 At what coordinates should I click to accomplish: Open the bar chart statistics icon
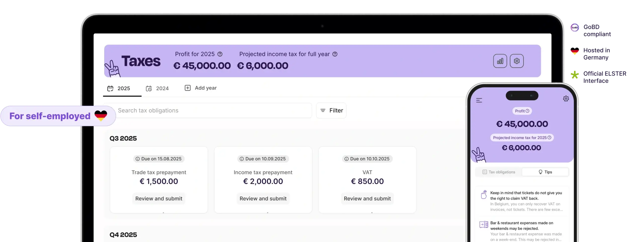[500, 61]
